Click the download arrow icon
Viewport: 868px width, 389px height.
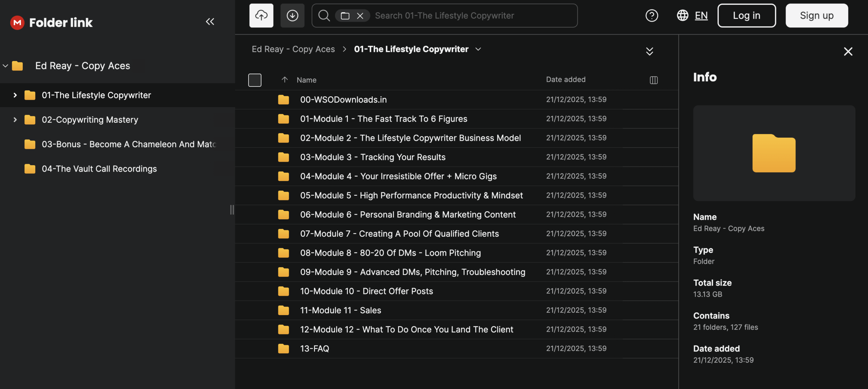click(292, 16)
